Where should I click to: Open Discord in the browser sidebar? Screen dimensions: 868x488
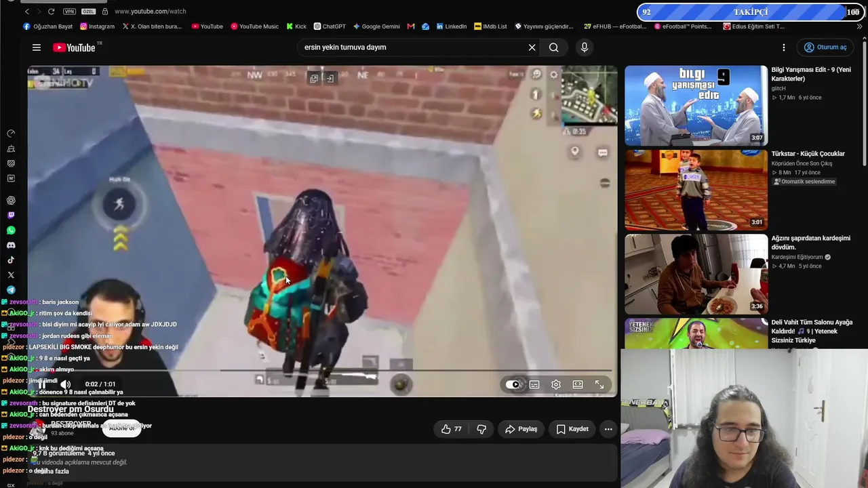click(x=11, y=245)
